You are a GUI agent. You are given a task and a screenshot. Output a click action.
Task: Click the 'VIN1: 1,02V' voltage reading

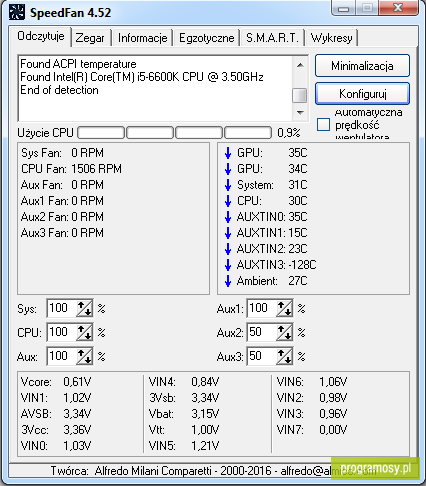[x=56, y=398]
